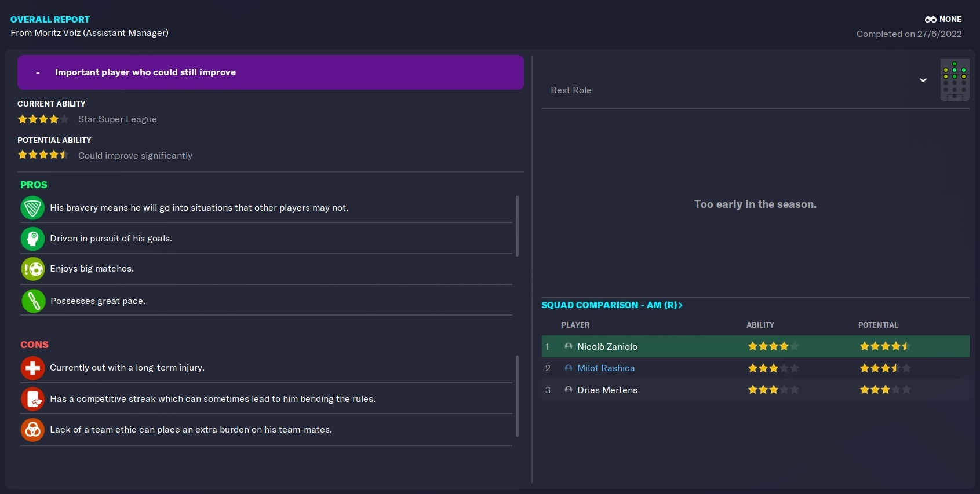Click 'Enjoys big matches.' text
Screen dimensions: 980x494
[92, 269]
